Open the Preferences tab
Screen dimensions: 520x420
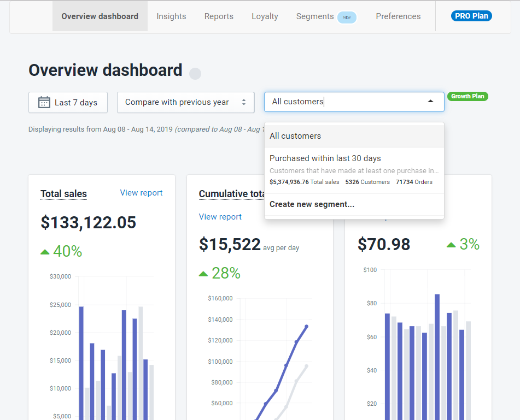[x=398, y=16]
